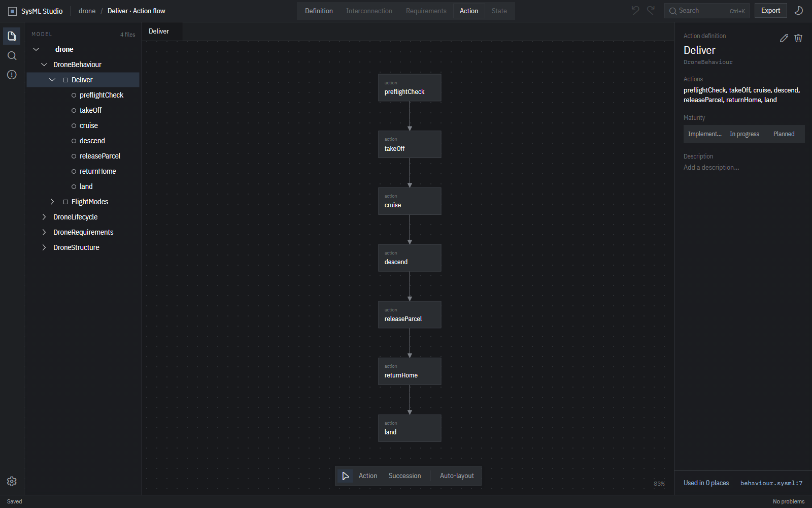Switch to the Requirements view tab
The height and width of the screenshot is (508, 812).
click(x=426, y=11)
